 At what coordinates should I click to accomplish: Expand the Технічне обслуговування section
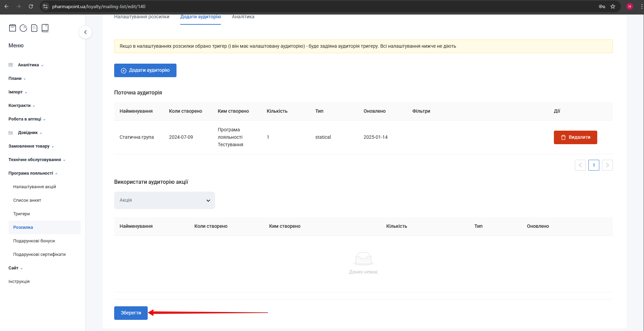[37, 160]
